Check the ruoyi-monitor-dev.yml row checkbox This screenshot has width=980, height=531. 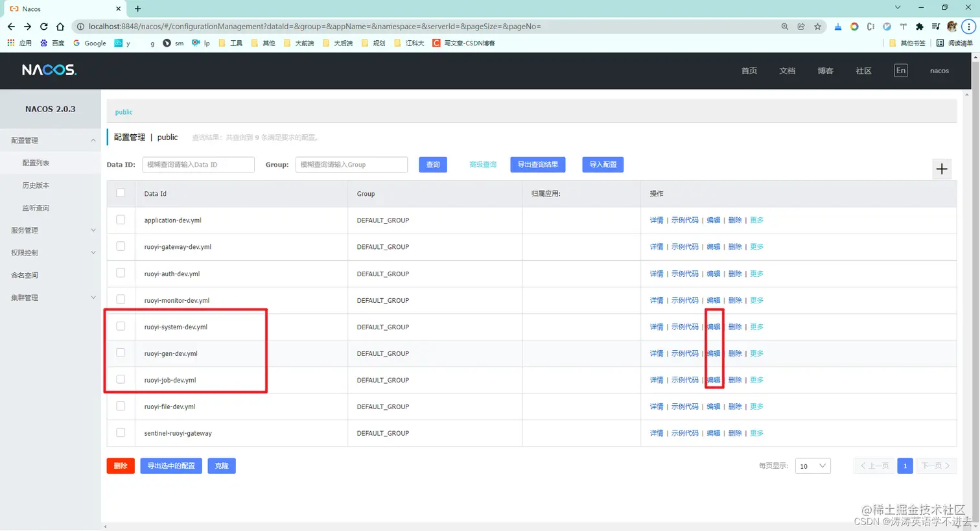tap(121, 300)
